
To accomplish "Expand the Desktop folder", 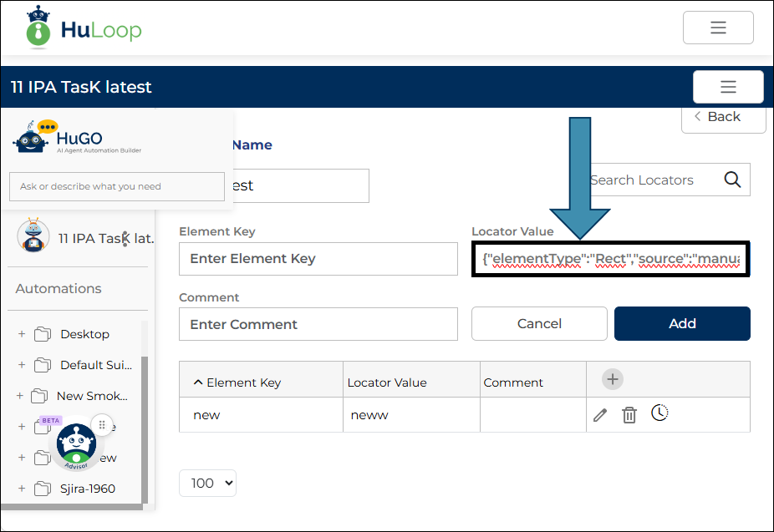I will pos(22,334).
